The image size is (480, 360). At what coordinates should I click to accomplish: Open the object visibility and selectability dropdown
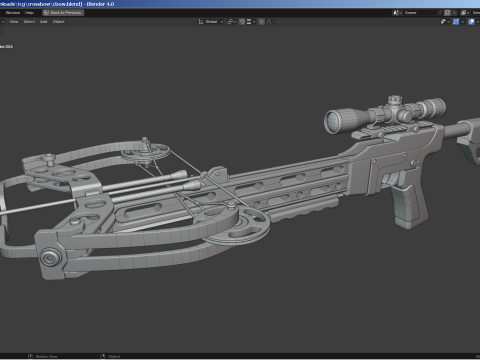click(445, 22)
